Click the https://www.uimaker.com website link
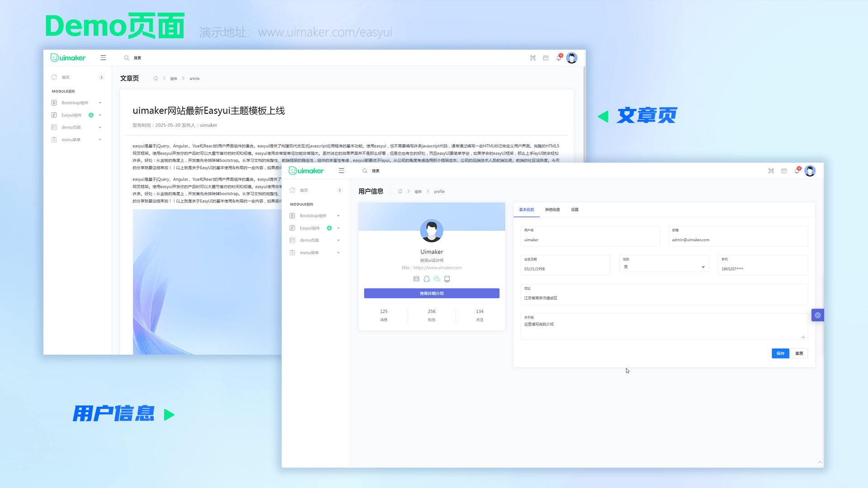Viewport: 868px width, 488px height. click(x=437, y=267)
